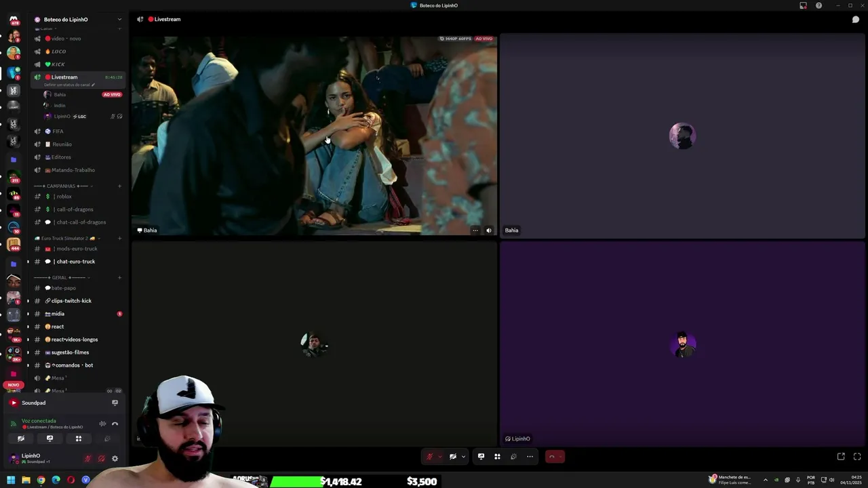Select user indiin in voice list

pyautogui.click(x=60, y=106)
